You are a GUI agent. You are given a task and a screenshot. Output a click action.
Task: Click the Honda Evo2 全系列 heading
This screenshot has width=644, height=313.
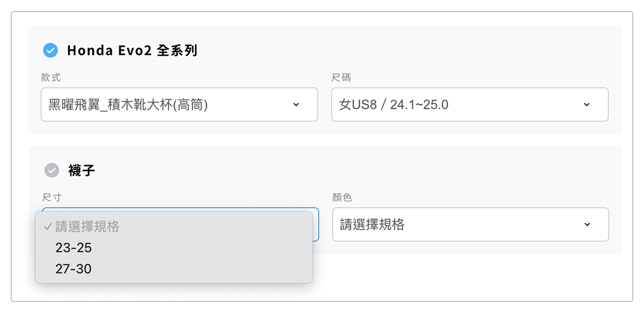[132, 51]
